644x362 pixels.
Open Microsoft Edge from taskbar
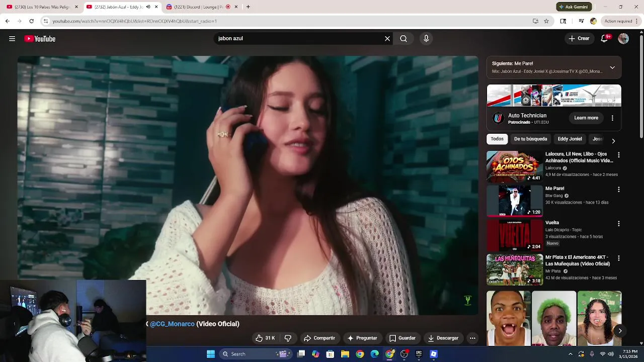375,354
